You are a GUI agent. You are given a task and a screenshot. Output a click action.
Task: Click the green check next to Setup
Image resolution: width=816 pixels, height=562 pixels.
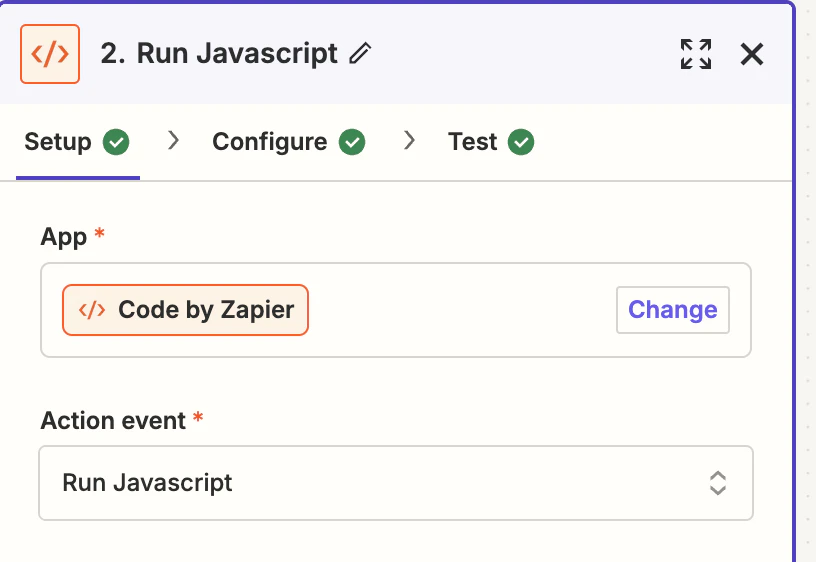[x=116, y=142]
